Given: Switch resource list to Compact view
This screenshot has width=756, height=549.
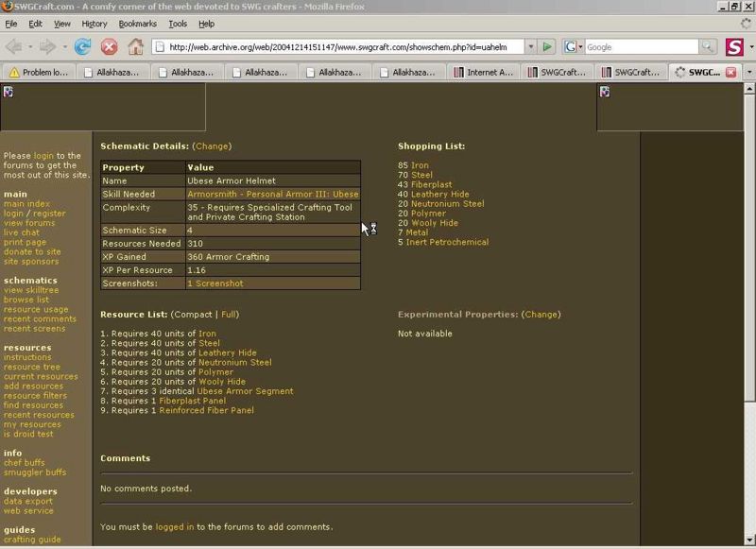Looking at the screenshot, I should pos(193,314).
